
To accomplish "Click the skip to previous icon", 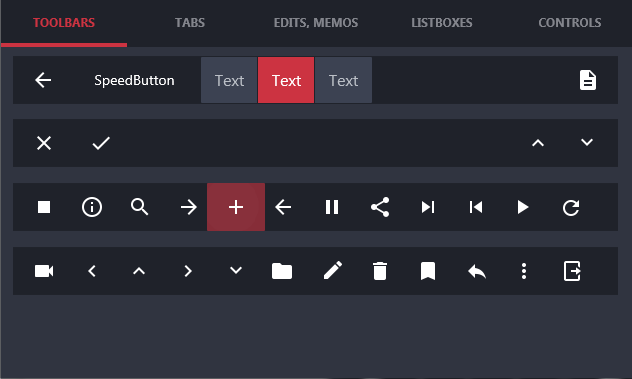I will [476, 207].
